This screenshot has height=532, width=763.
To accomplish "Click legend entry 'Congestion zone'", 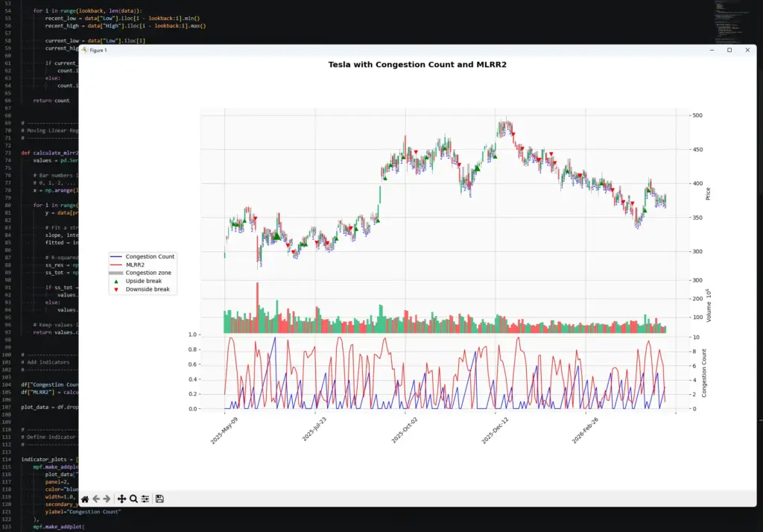I will [x=148, y=273].
